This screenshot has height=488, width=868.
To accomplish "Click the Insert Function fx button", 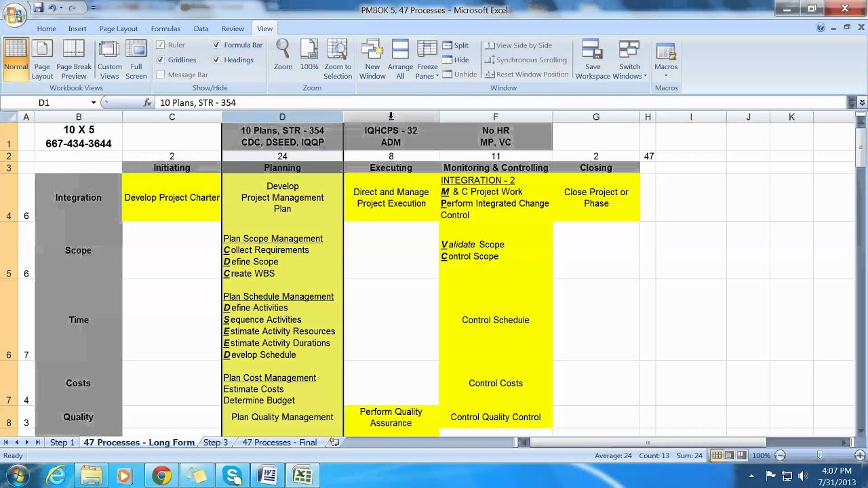I will [147, 102].
